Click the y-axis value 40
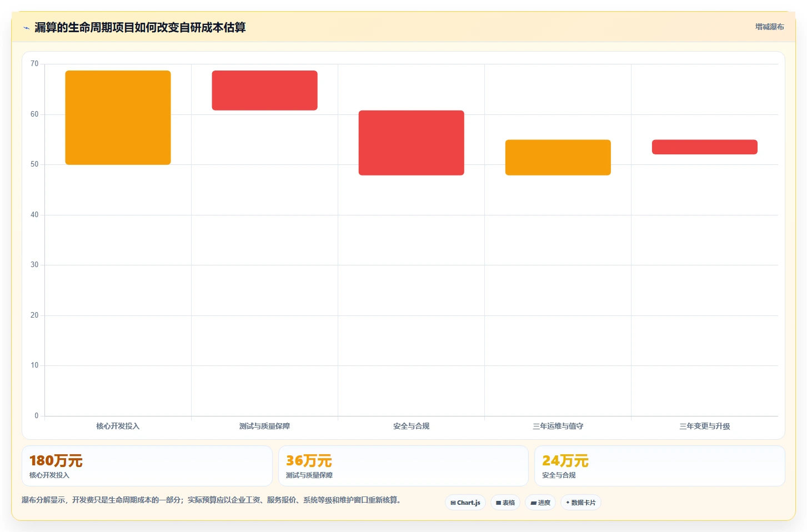Screen dimensions: 807x532 pos(34,215)
